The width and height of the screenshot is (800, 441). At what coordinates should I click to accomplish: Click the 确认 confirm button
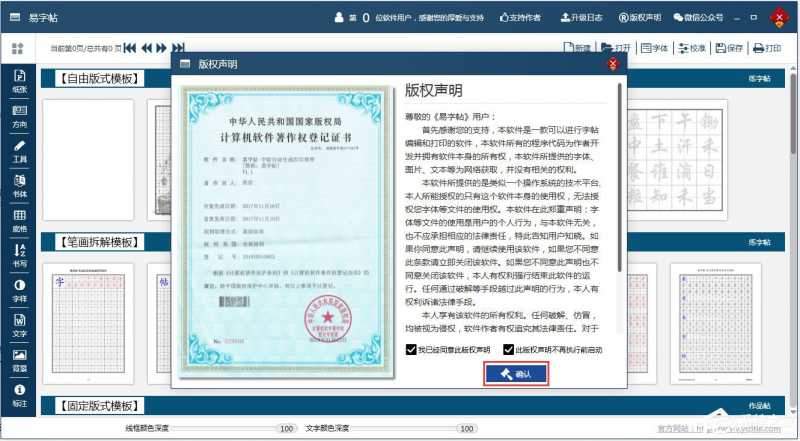pyautogui.click(x=521, y=373)
